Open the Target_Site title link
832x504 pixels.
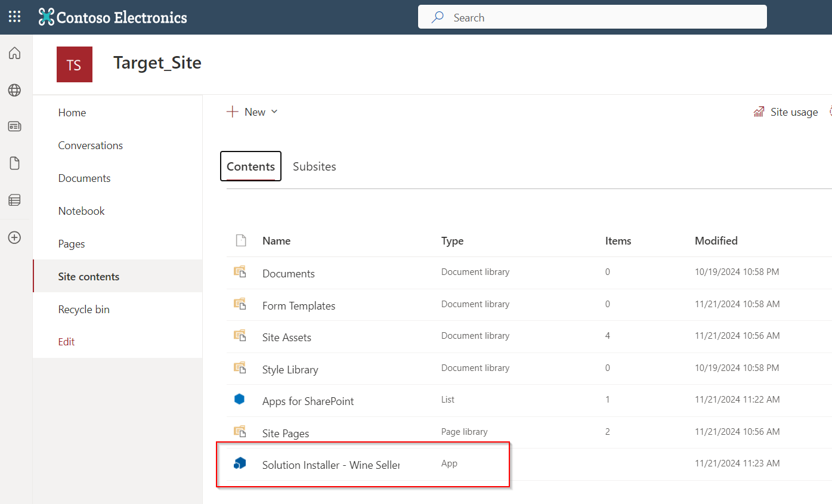click(x=157, y=63)
